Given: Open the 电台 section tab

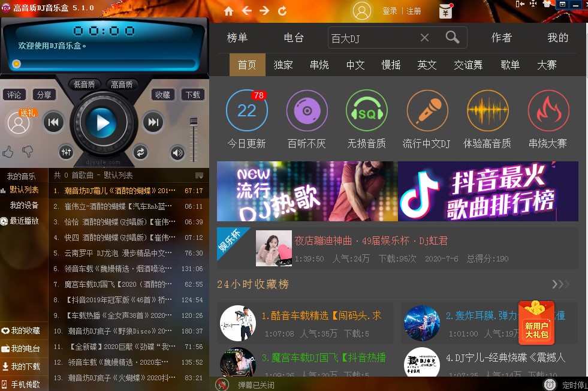Looking at the screenshot, I should (x=293, y=37).
